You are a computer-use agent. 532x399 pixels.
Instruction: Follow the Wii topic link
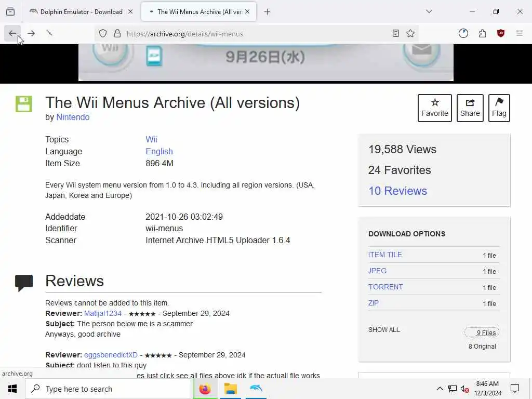(151, 139)
